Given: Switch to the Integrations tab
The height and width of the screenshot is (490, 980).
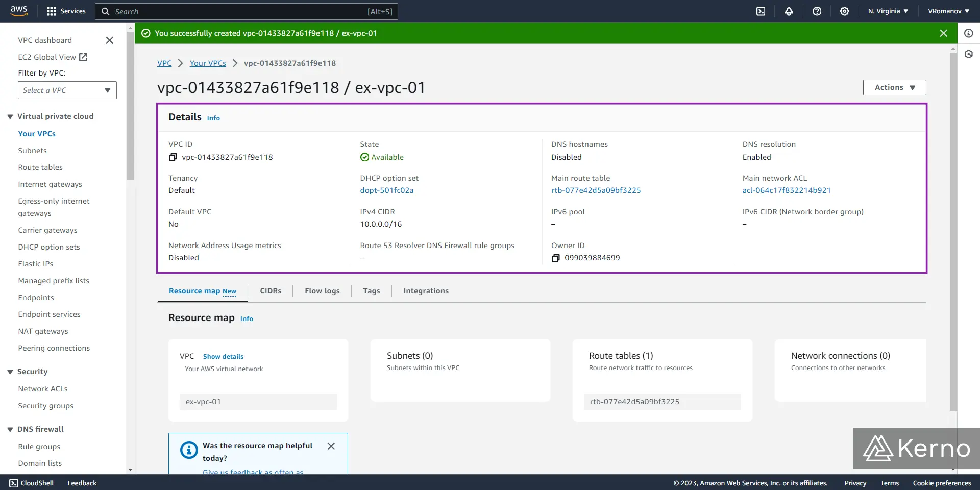Looking at the screenshot, I should (x=426, y=291).
